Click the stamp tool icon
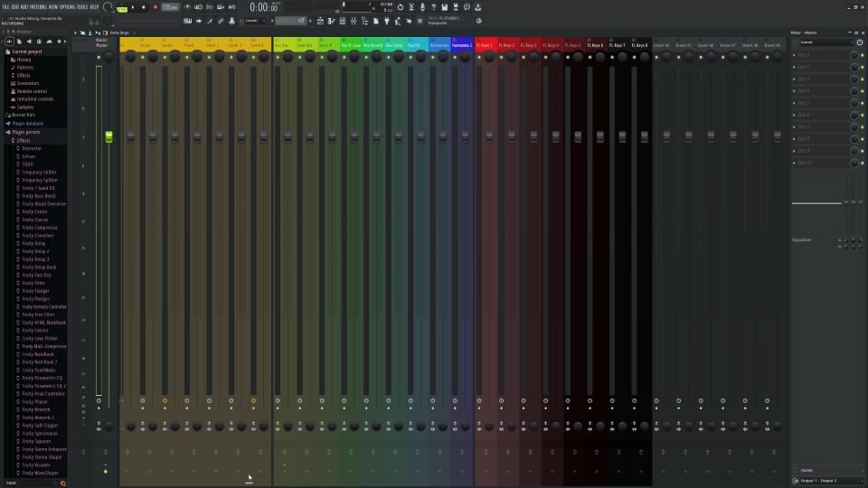The image size is (868, 488). pyautogui.click(x=232, y=21)
